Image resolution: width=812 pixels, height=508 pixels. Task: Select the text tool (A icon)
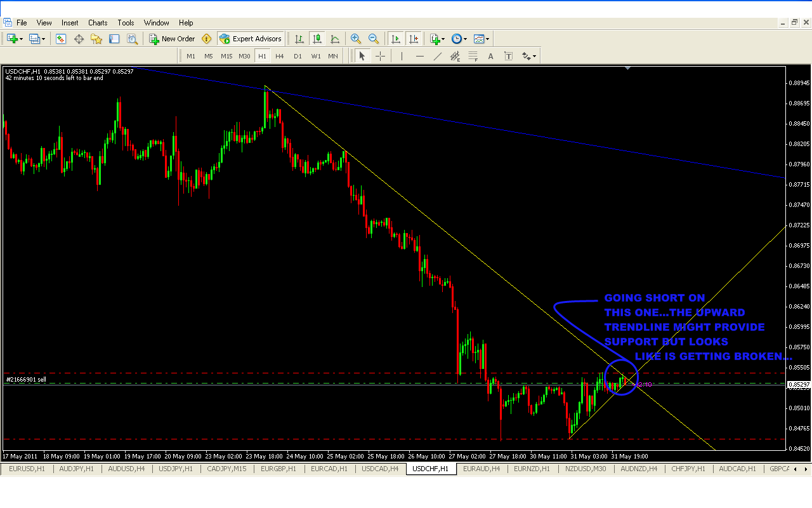(x=490, y=56)
